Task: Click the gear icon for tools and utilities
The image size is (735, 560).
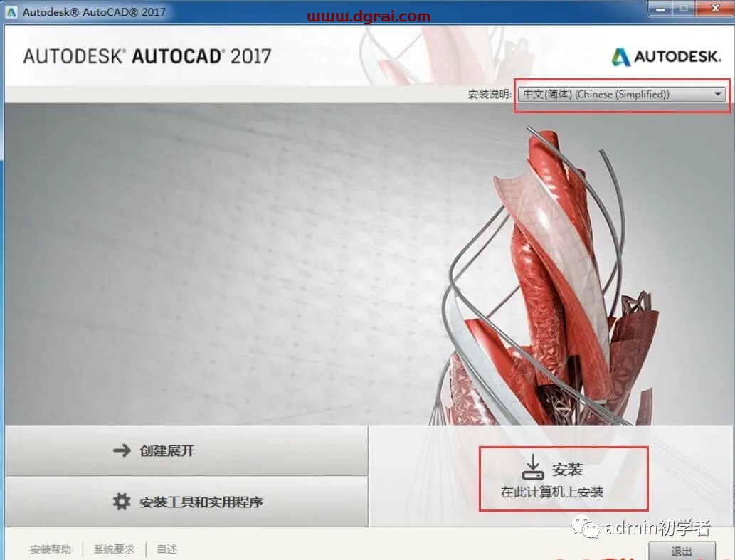Action: [122, 502]
